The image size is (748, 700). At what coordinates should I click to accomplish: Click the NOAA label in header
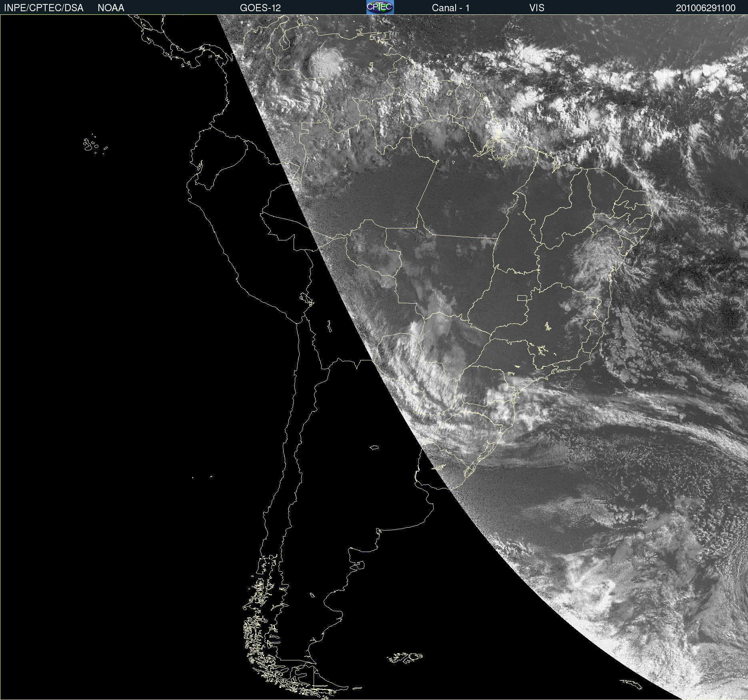coord(111,8)
